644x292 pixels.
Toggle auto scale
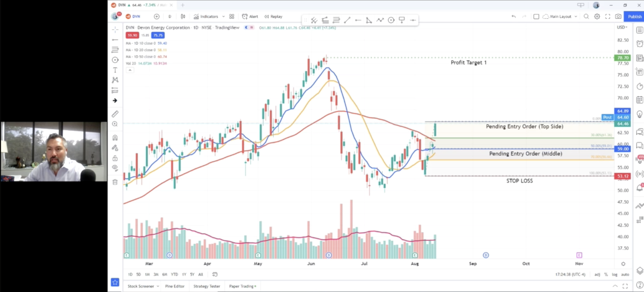[x=625, y=274]
